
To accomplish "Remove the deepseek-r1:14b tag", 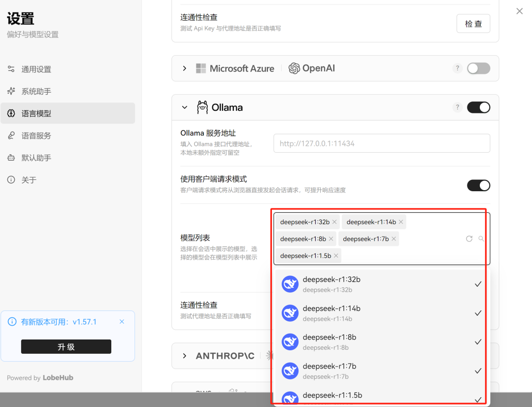I will point(401,222).
